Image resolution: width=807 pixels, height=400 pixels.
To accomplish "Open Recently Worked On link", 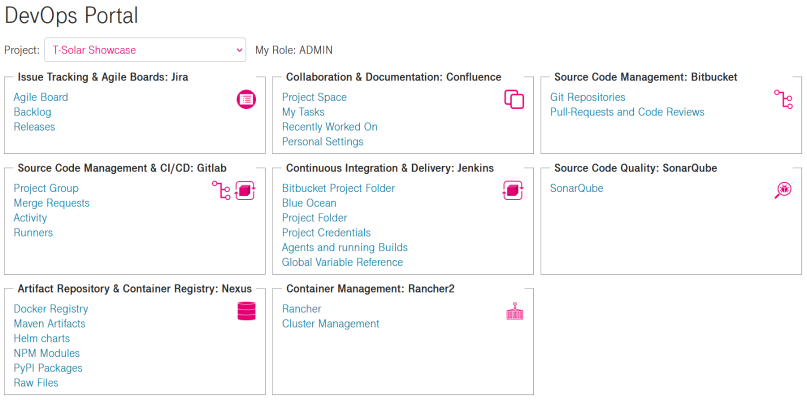I will pyautogui.click(x=329, y=127).
